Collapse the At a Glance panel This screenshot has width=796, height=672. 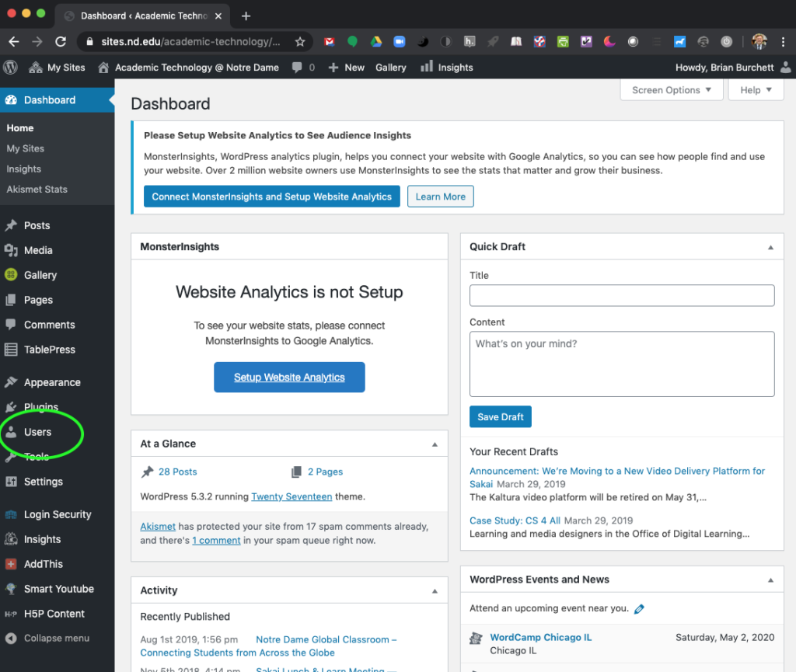click(435, 444)
